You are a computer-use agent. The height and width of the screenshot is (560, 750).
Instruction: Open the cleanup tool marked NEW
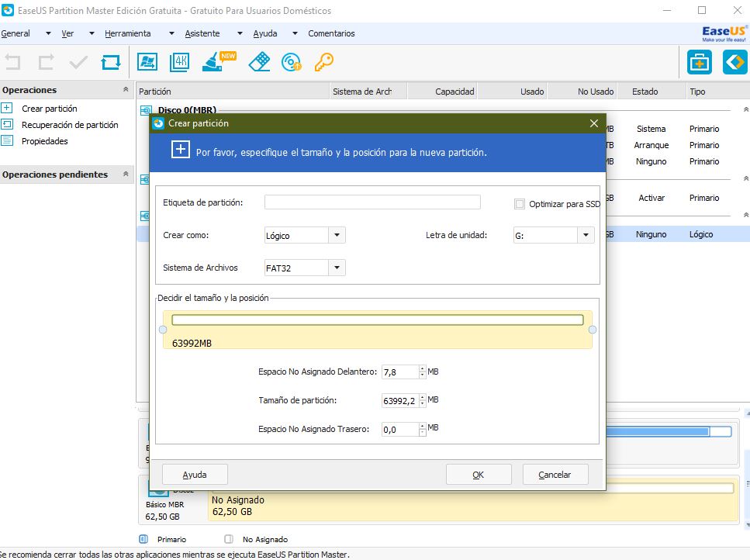pyautogui.click(x=213, y=62)
